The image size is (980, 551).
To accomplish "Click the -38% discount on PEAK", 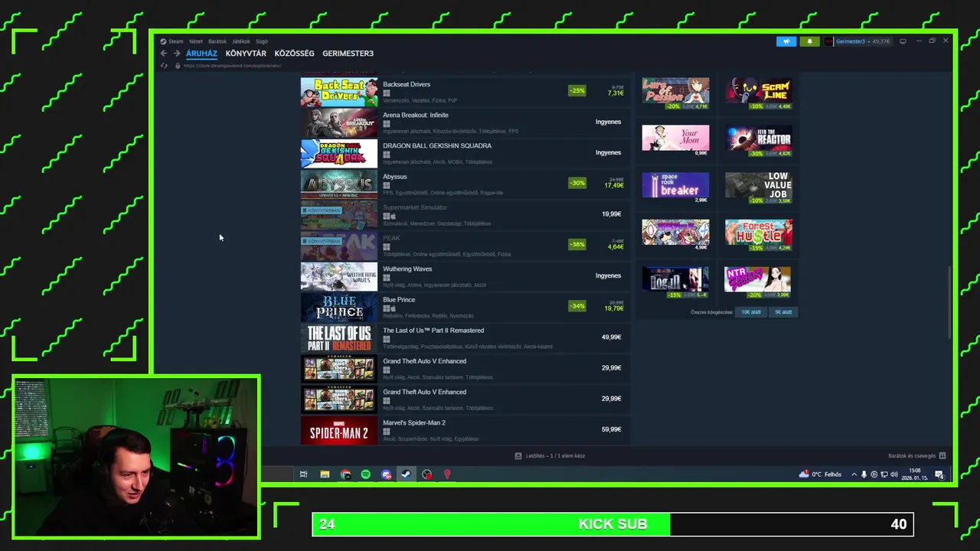I will tap(577, 245).
